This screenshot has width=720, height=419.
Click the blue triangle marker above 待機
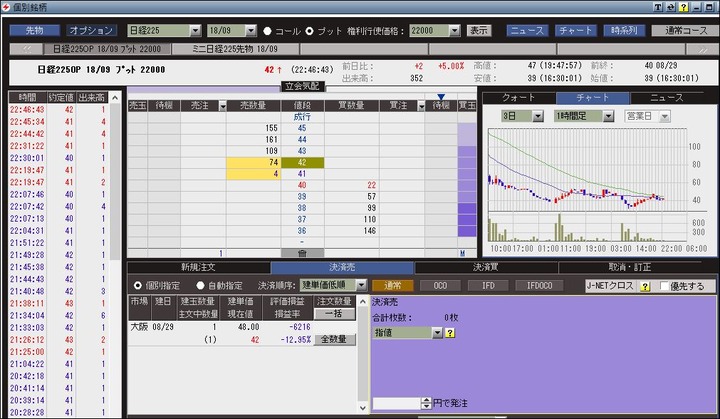click(441, 96)
